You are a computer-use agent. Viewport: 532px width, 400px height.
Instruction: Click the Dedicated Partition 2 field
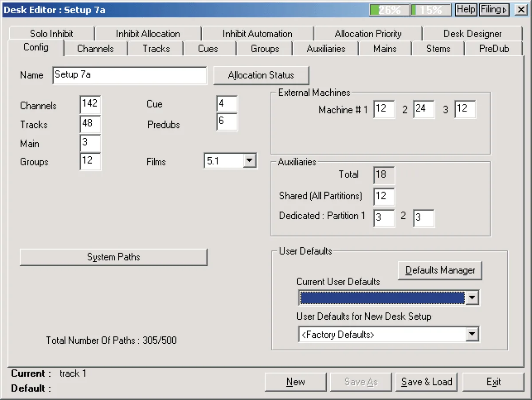(424, 218)
